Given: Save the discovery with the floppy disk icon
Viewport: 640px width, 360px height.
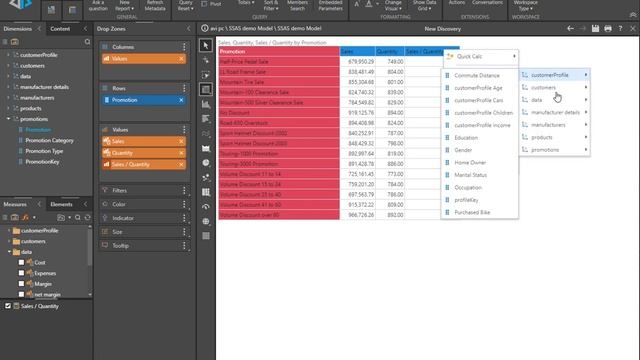Looking at the screenshot, I should click(x=596, y=29).
